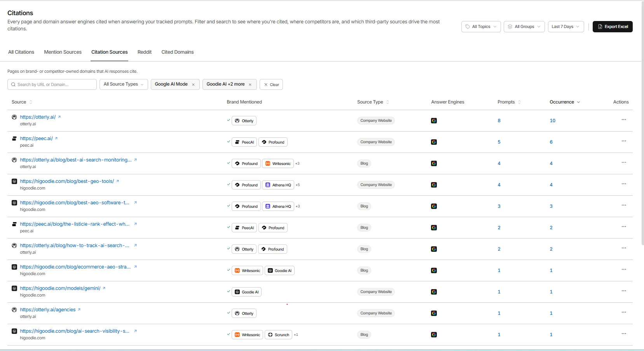Viewport: 644px width, 351px height.
Task: Open the All Groups dropdown
Action: coord(524,26)
